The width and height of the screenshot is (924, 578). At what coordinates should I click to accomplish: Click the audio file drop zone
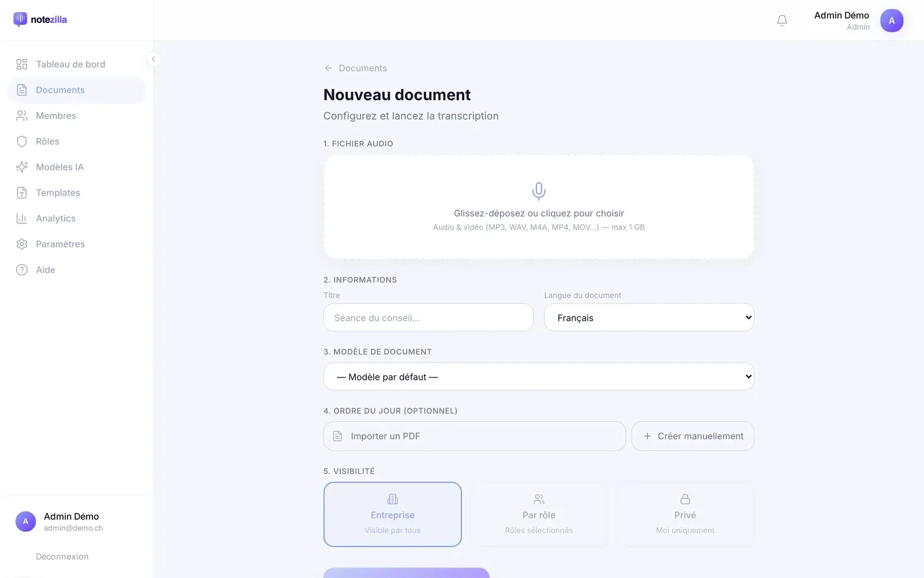tap(539, 207)
